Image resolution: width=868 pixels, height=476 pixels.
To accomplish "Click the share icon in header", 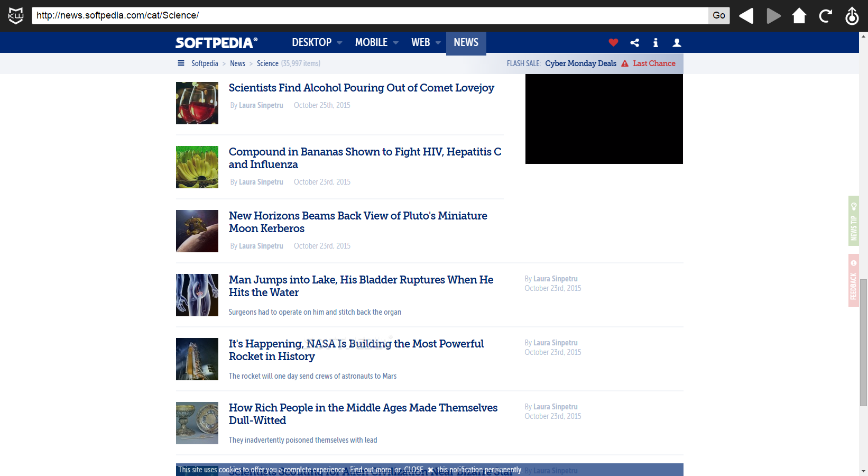I will (635, 43).
